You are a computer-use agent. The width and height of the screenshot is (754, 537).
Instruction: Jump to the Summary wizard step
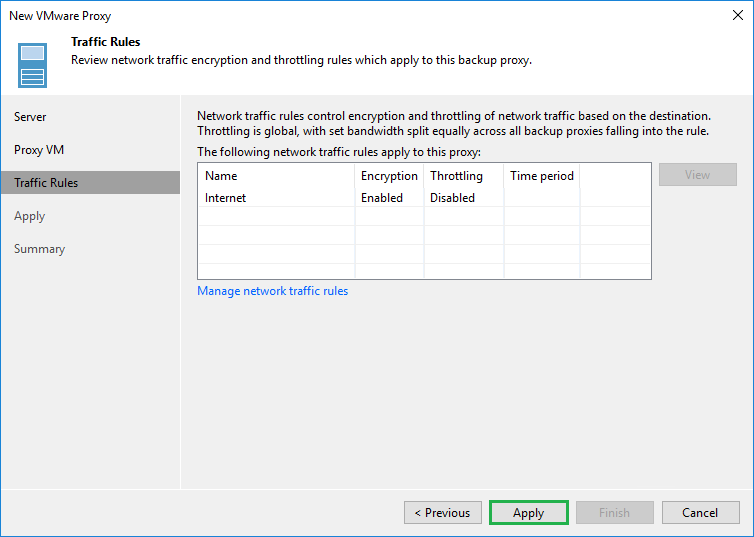pyautogui.click(x=39, y=249)
